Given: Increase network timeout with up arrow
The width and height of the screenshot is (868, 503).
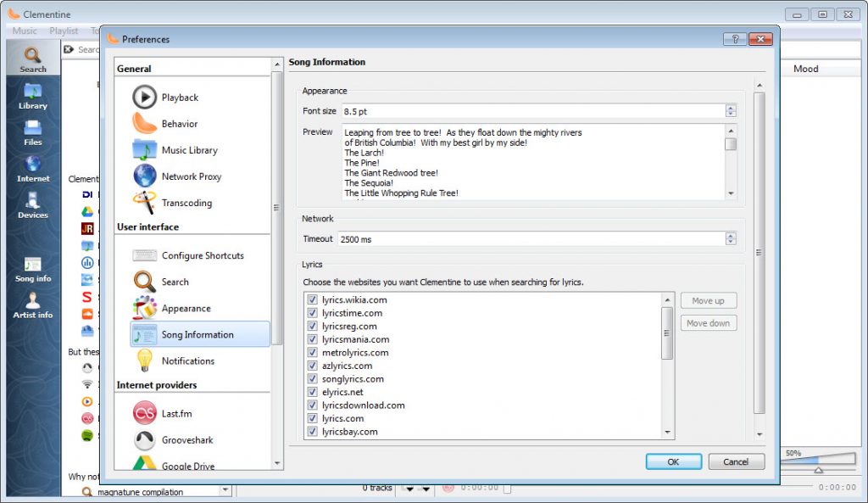Looking at the screenshot, I should point(731,236).
